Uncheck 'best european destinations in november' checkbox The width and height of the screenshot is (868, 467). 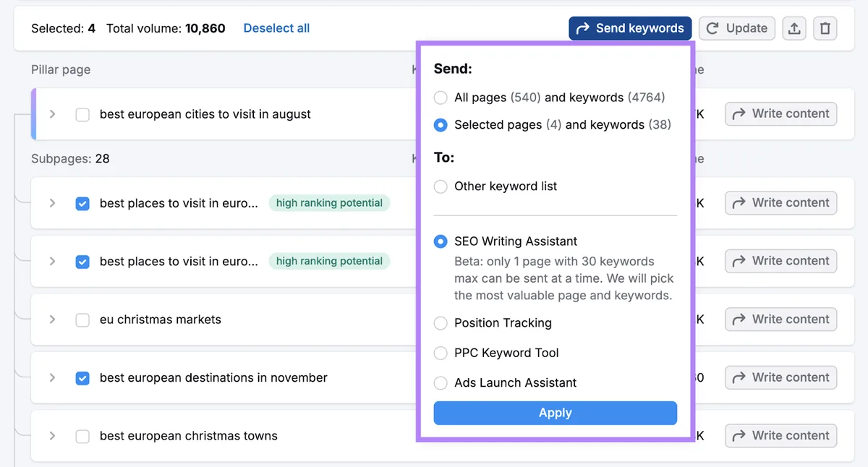[82, 377]
